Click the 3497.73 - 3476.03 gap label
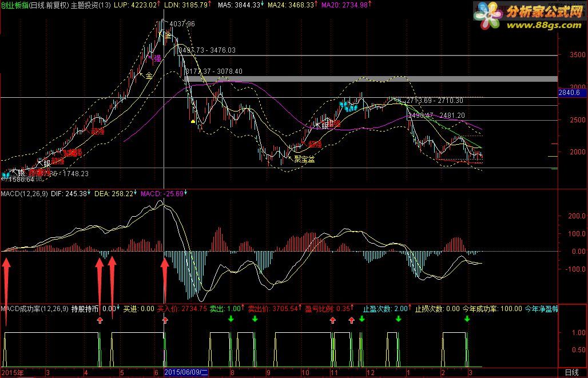Viewport: 588px width, 378px height. tap(207, 50)
